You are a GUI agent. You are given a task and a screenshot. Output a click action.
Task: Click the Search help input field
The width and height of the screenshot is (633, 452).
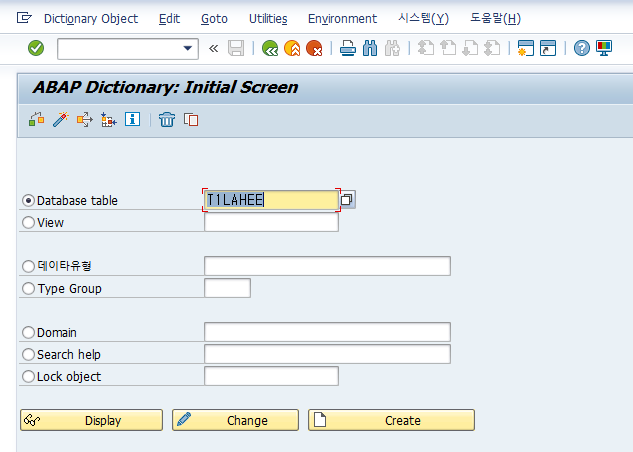tap(327, 354)
